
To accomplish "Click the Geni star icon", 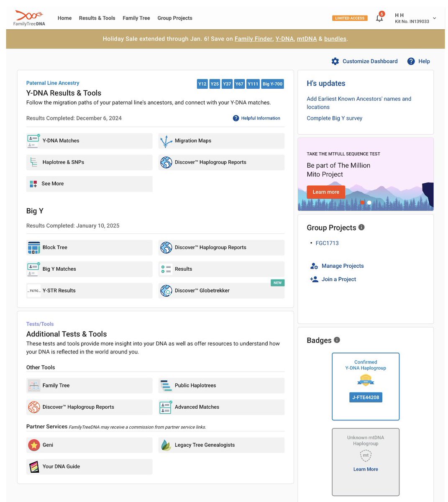I will tap(34, 445).
